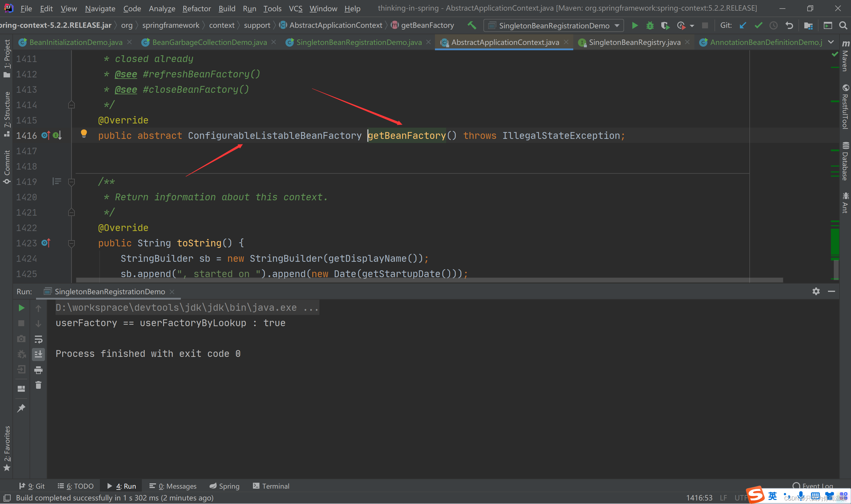Close the AbstractApplicationContext.java tab
The image size is (851, 504).
[566, 42]
